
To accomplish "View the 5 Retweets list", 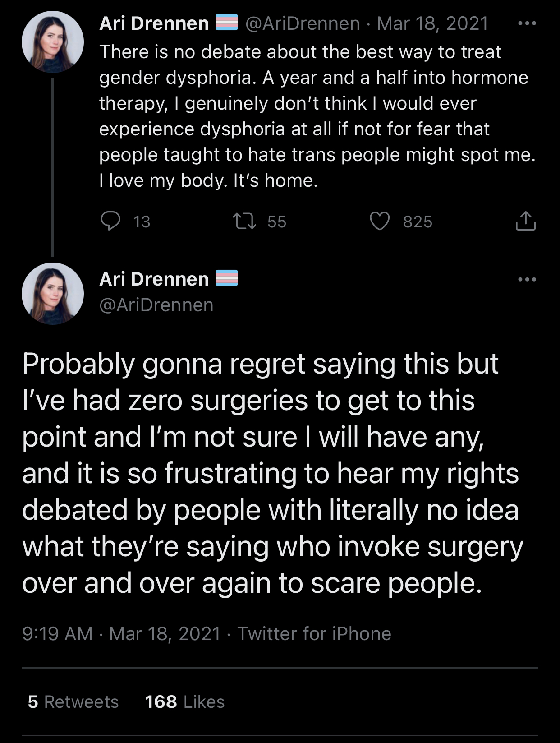I will click(x=73, y=702).
